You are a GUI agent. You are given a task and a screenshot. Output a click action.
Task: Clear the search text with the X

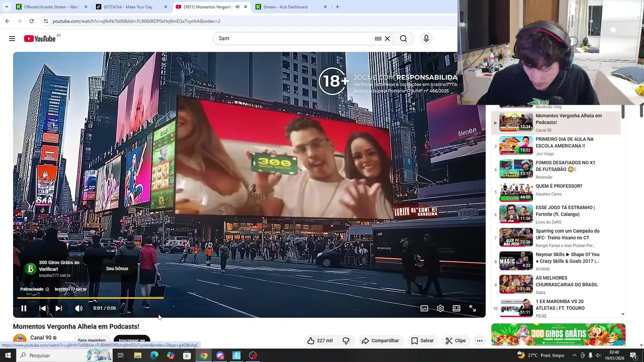point(387,39)
